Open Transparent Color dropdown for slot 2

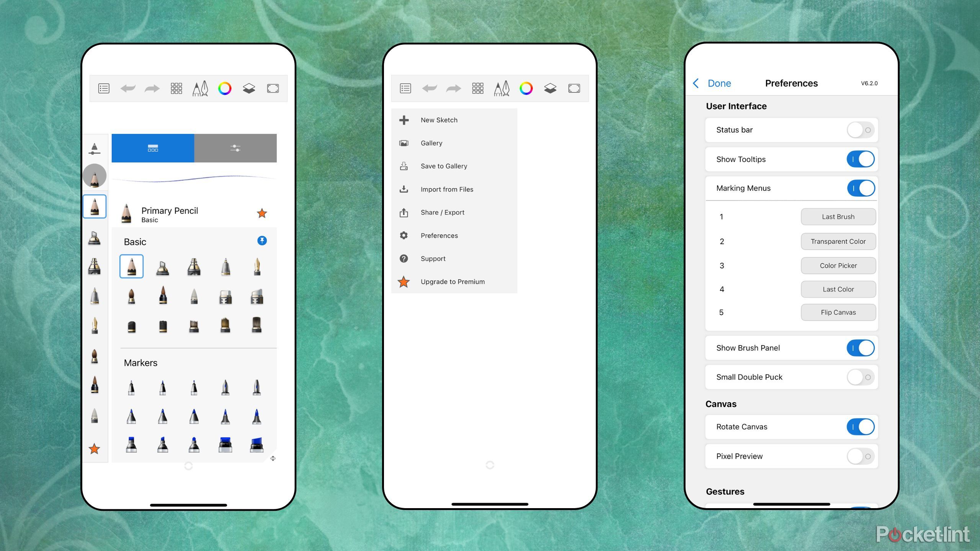pos(838,241)
